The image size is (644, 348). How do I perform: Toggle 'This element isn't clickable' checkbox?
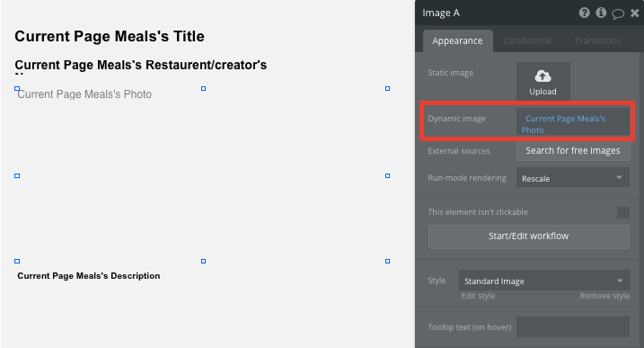tap(622, 212)
